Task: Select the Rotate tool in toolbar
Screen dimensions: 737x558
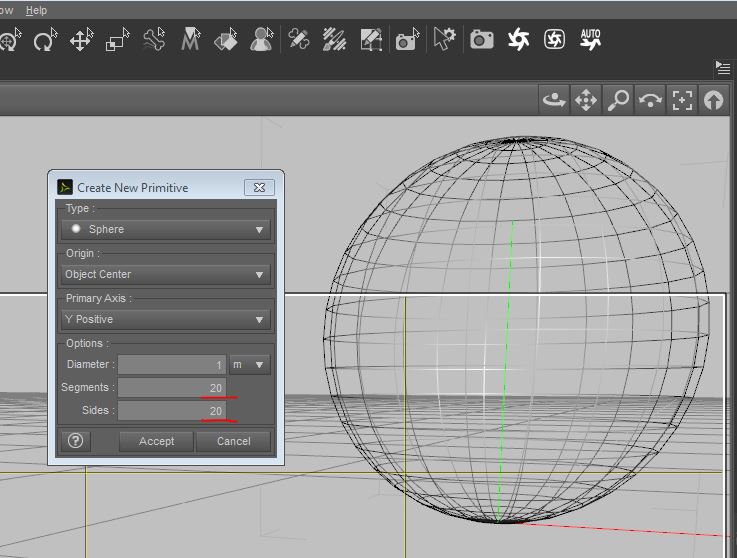Action: (45, 40)
